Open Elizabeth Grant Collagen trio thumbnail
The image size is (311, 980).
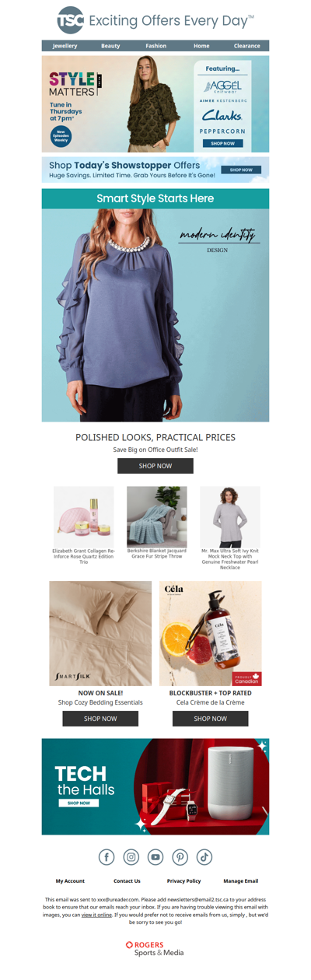point(83,517)
